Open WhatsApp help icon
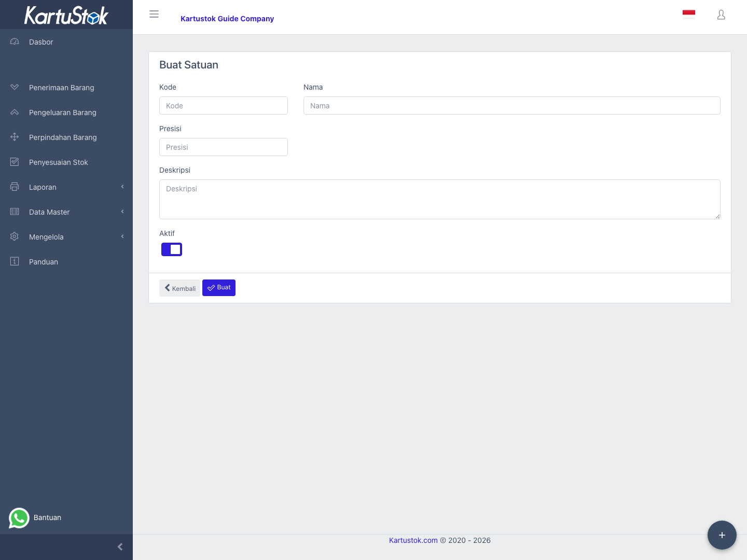This screenshot has height=560, width=747. click(x=19, y=518)
